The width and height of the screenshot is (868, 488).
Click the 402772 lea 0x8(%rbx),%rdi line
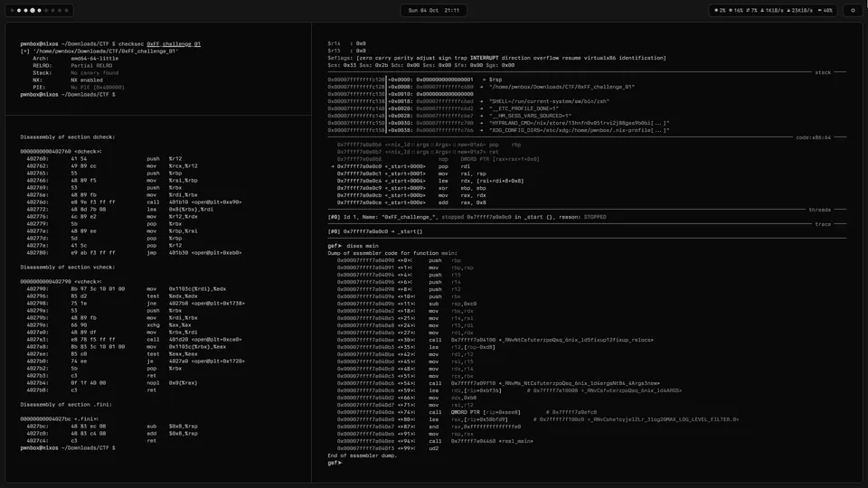coord(120,209)
